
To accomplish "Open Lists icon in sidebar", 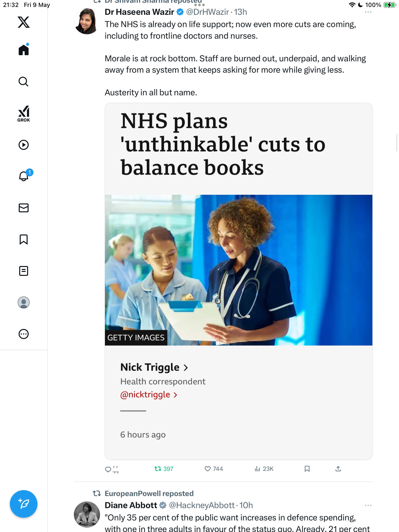I will click(24, 271).
